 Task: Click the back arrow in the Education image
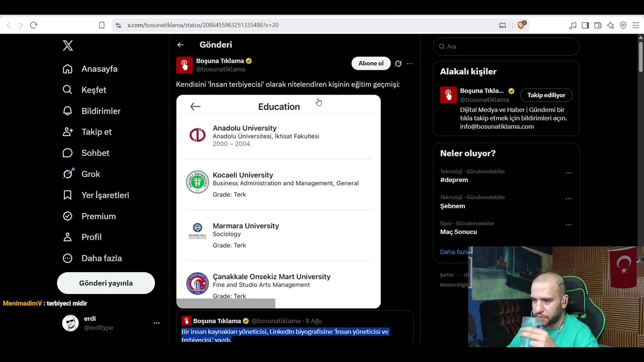(195, 106)
